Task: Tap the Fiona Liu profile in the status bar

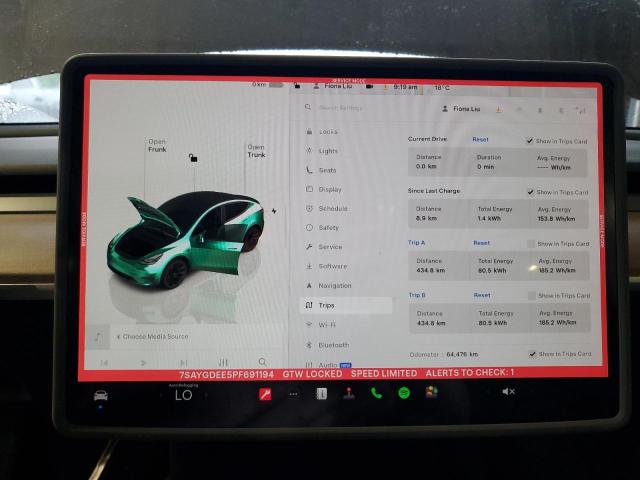Action: 333,86
